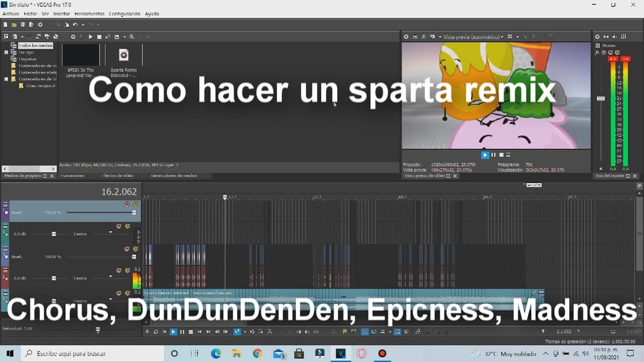Image resolution: width=644 pixels, height=362 pixels.
Task: Click the media search magnifier icon
Action: (132, 37)
